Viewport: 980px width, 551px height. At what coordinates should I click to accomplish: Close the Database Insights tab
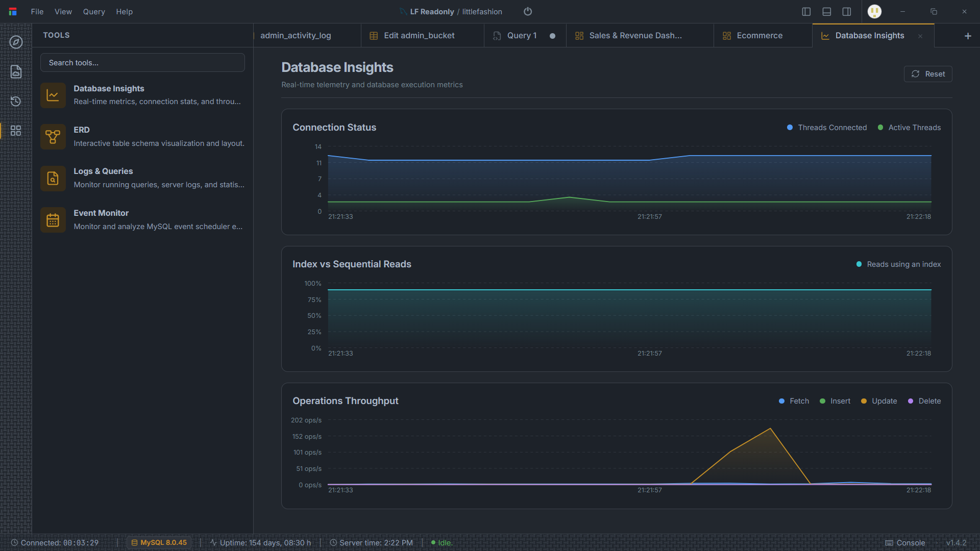pos(920,36)
